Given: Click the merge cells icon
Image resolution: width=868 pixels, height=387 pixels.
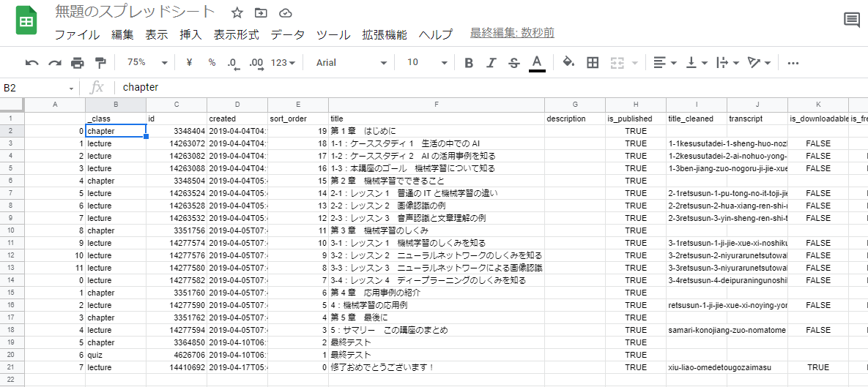Looking at the screenshot, I should pyautogui.click(x=617, y=62).
